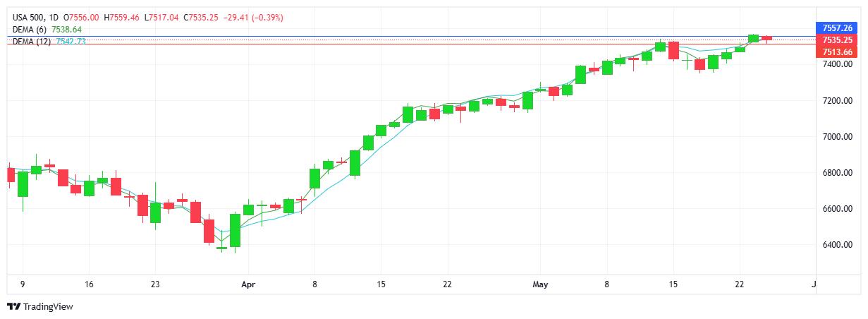868x319 pixels.
Task: Click the low value L7517.04
Action: tap(161, 17)
